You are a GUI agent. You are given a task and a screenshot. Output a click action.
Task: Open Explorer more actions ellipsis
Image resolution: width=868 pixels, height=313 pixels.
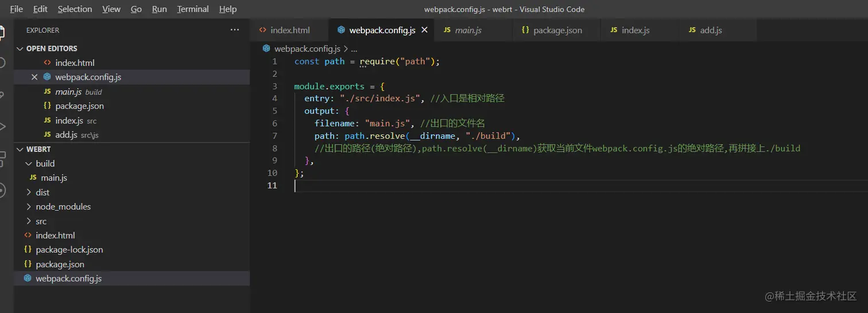pos(234,30)
